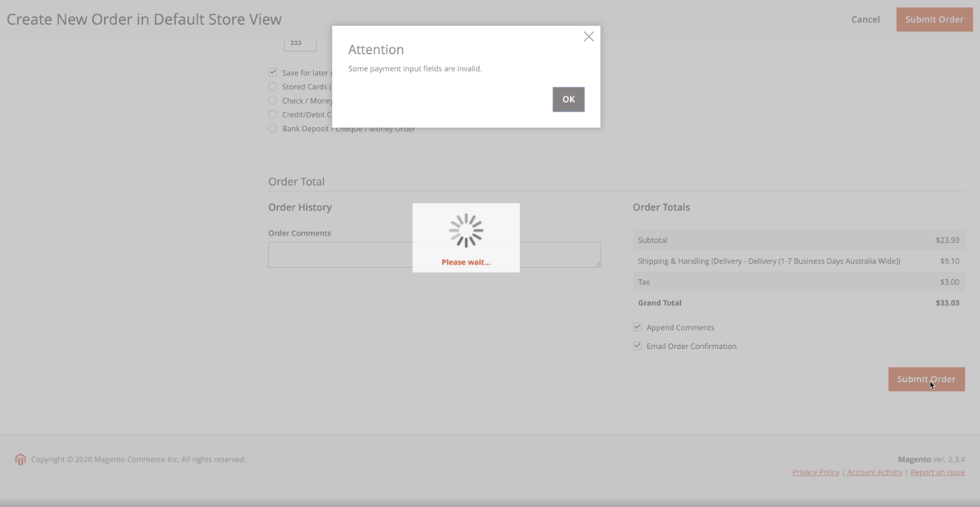Click the bottom Submit Order button

pos(926,379)
